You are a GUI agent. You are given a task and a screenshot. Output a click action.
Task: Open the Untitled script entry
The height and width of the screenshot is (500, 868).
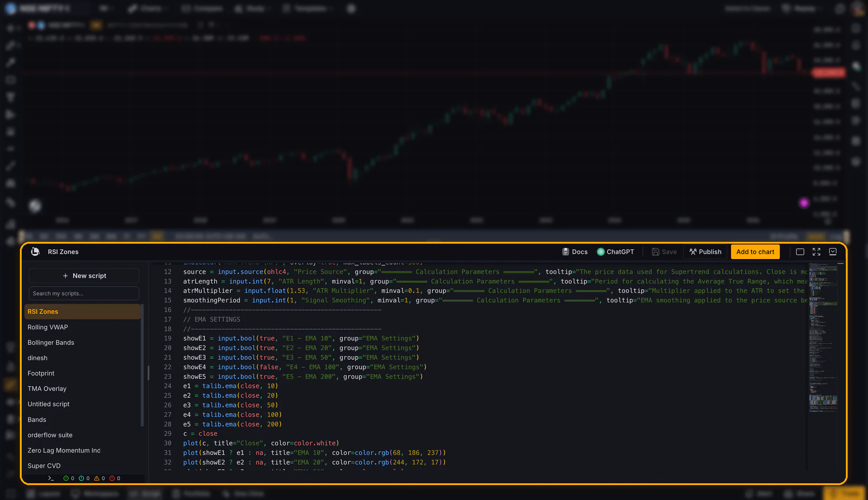[x=83, y=404]
